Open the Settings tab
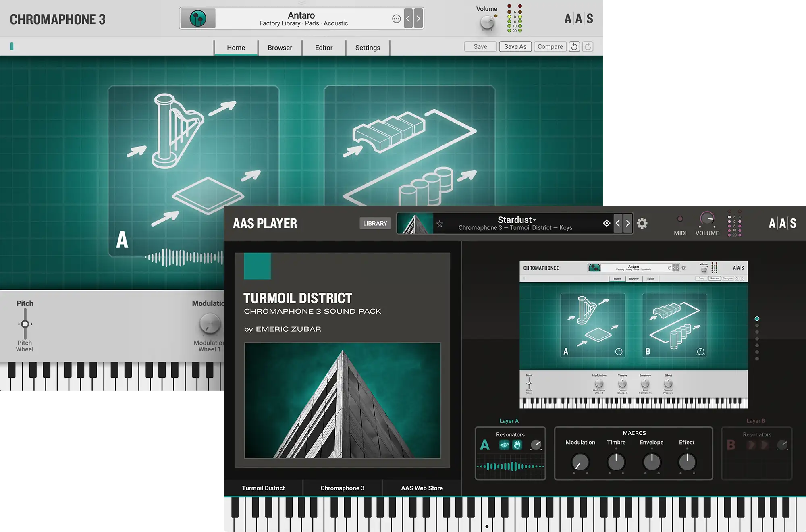Viewport: 806px width, 532px height. click(368, 48)
